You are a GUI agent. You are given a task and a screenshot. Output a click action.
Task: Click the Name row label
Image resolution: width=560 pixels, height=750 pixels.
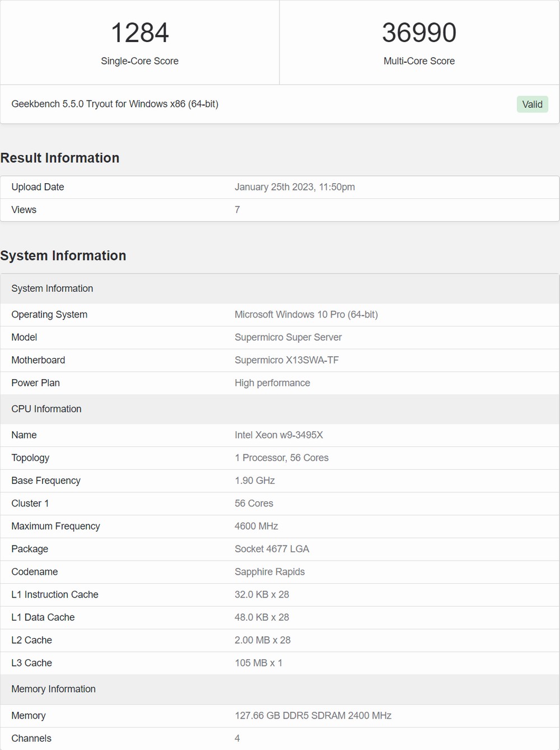[x=24, y=435]
